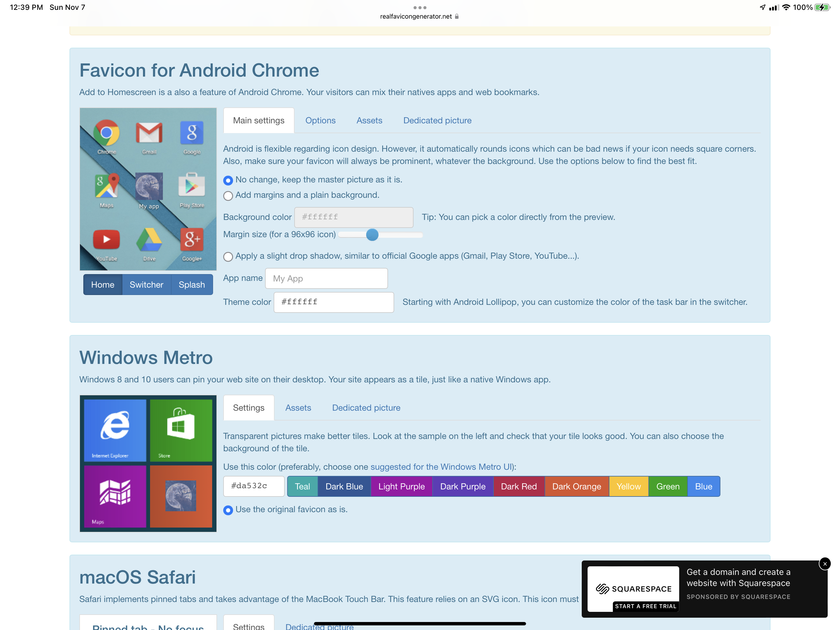Enable the slight drop shadow option

(228, 257)
